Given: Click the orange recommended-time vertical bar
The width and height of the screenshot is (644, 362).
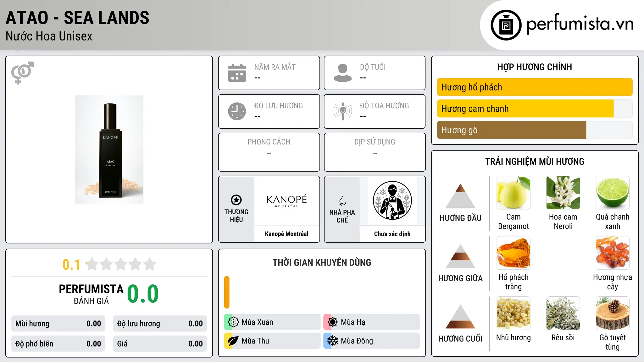Looking at the screenshot, I should click(x=227, y=292).
